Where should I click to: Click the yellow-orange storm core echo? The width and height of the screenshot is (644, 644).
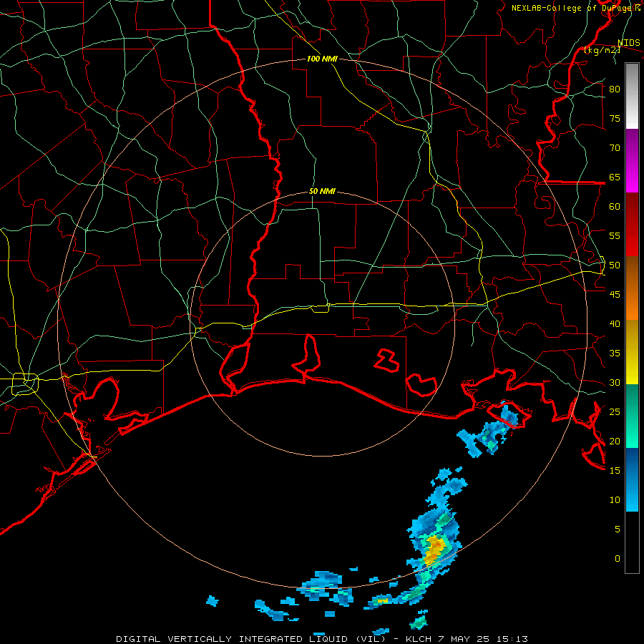(x=434, y=550)
